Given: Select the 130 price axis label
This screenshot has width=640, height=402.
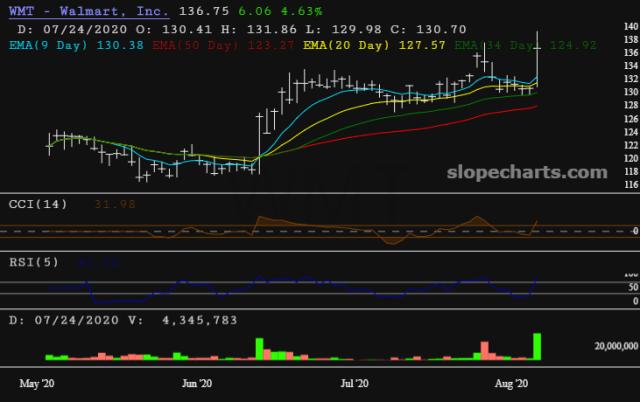Looking at the screenshot, I should [x=631, y=92].
